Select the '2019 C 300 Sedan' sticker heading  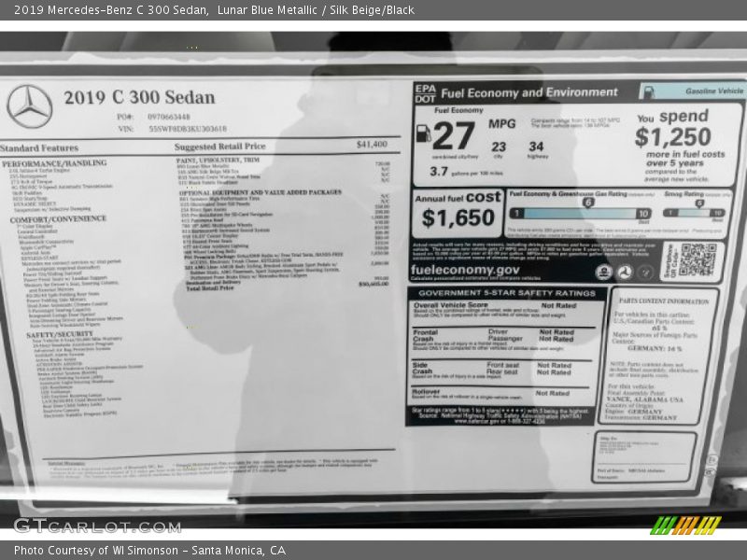(x=139, y=97)
